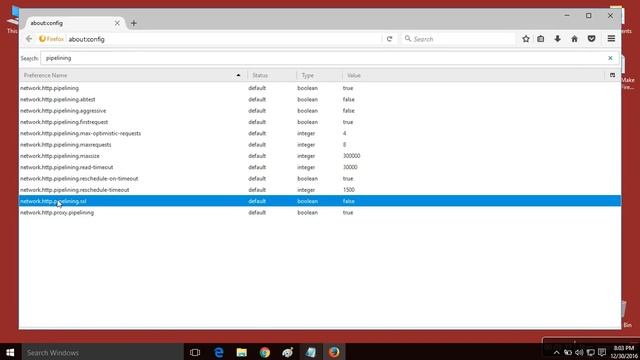Click value 300000 for maxsize
The width and height of the screenshot is (640, 360).
351,156
